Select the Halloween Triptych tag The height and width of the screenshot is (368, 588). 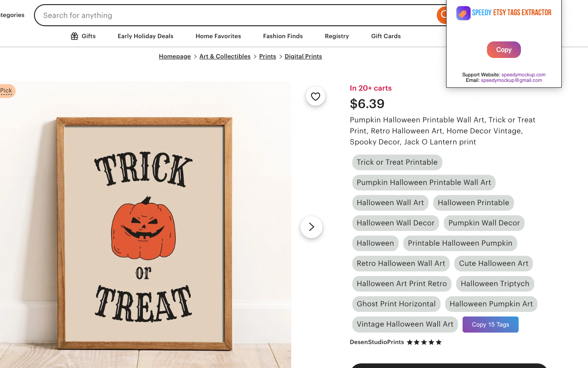495,284
